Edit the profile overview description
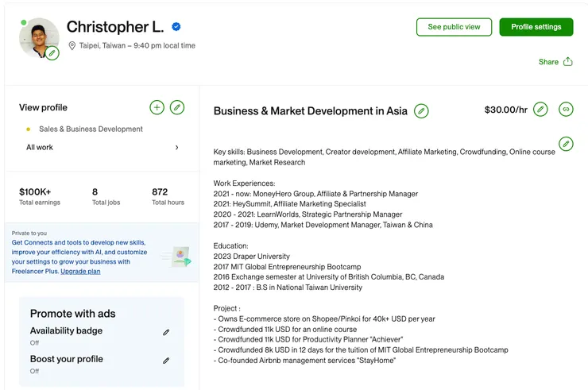This screenshot has width=588, height=390. pos(566,144)
